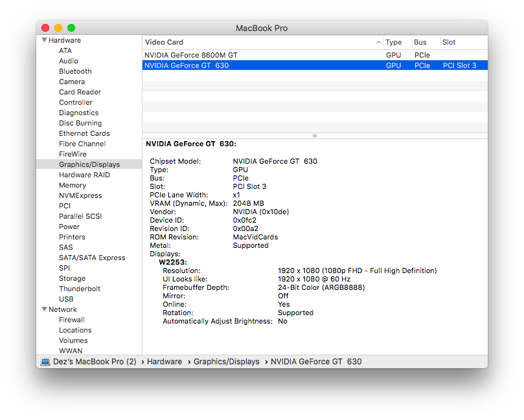This screenshot has height=420, width=524.
Task: Click the split-pane divider handle dot
Action: (x=315, y=136)
